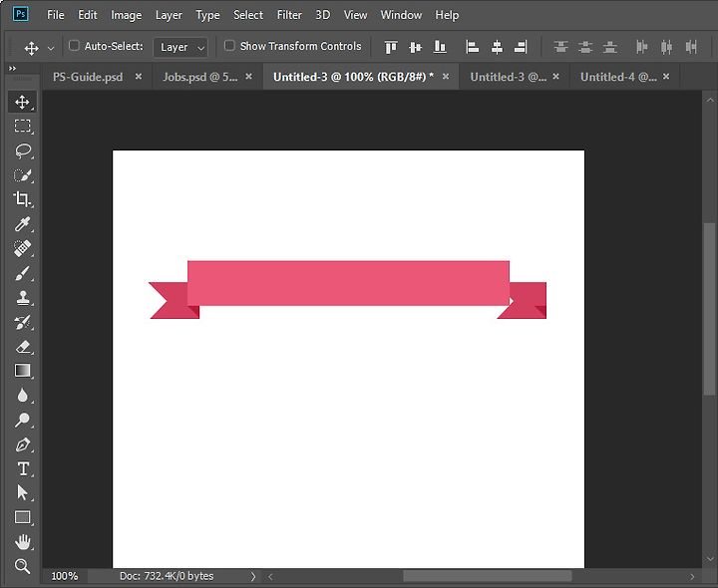The width and height of the screenshot is (718, 588).
Task: Expand the collapsed toolbox double arrow
Action: (x=12, y=68)
